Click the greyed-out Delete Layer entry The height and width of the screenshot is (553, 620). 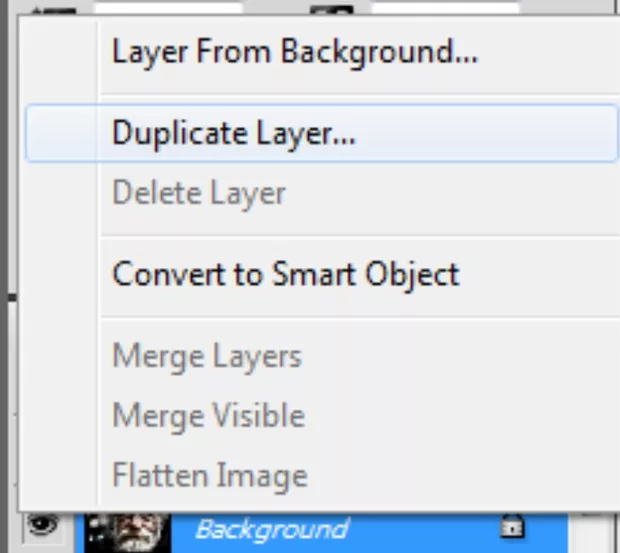[x=198, y=193]
